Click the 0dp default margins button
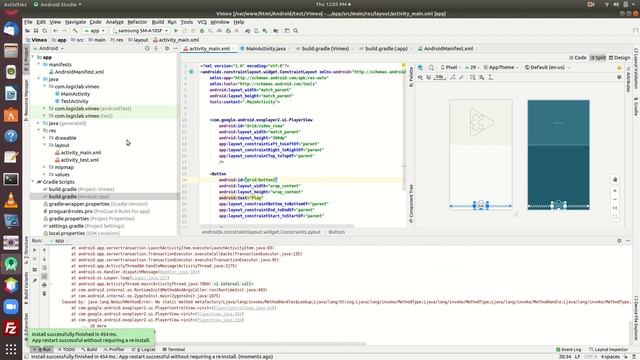This screenshot has height=360, width=640. pyautogui.click(x=440, y=77)
